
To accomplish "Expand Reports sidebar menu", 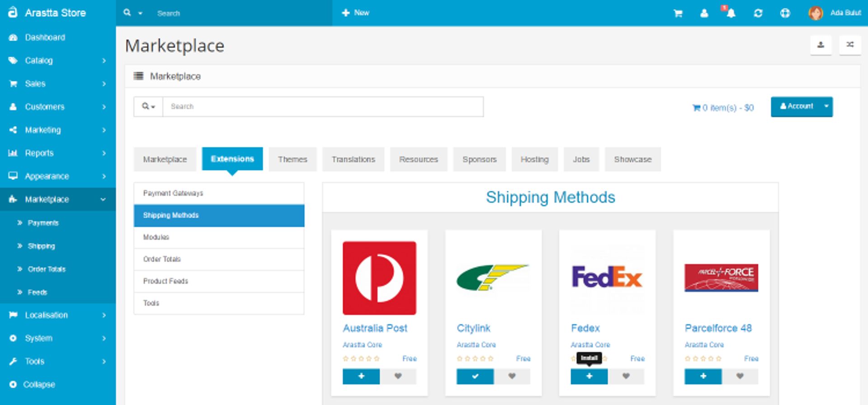I will [58, 153].
